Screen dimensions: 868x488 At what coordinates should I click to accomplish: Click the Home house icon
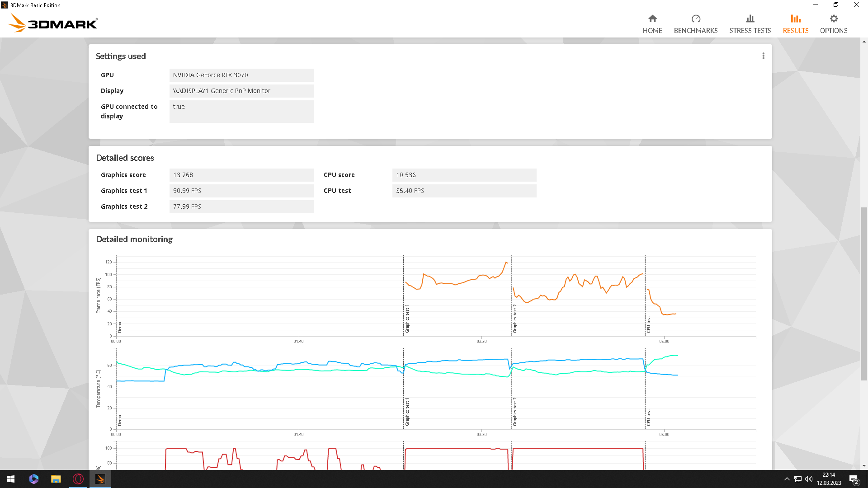tap(652, 19)
